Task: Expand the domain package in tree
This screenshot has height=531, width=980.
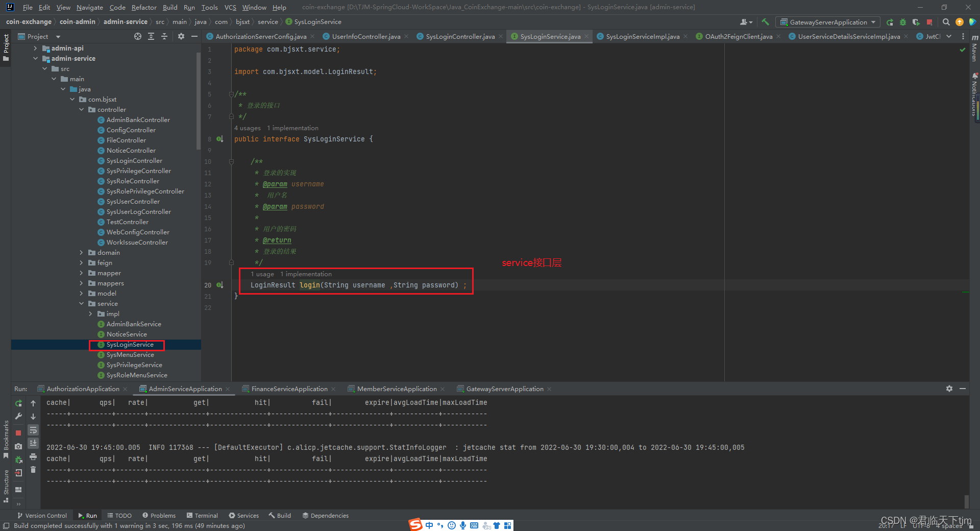Action: click(x=81, y=253)
